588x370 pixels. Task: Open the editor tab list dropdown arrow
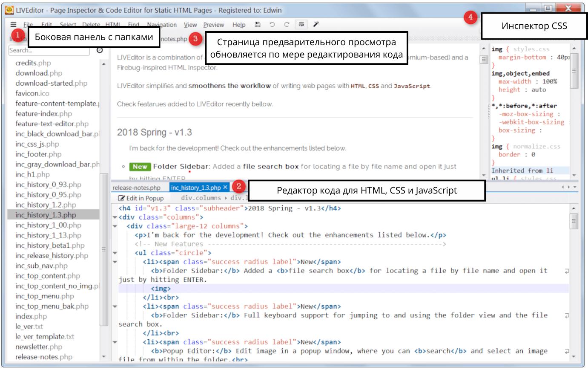575,188
